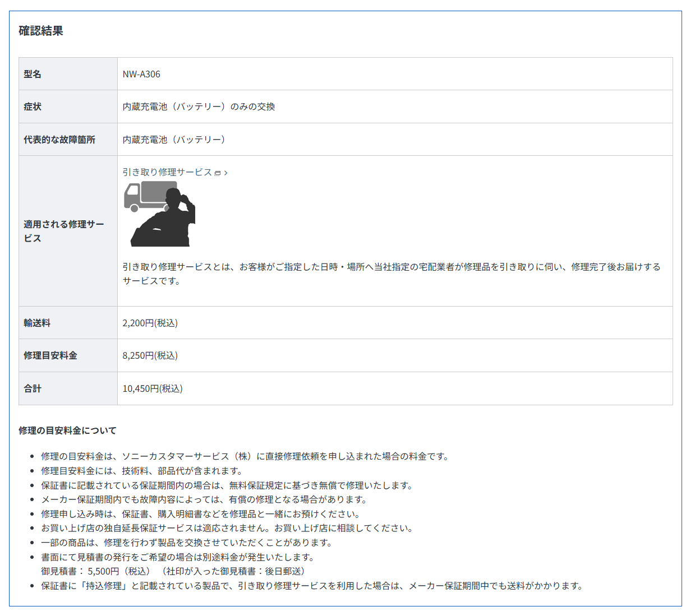695x616 pixels.
Task: Click the note starting 書面にて見積書の発行
Action: (x=179, y=557)
